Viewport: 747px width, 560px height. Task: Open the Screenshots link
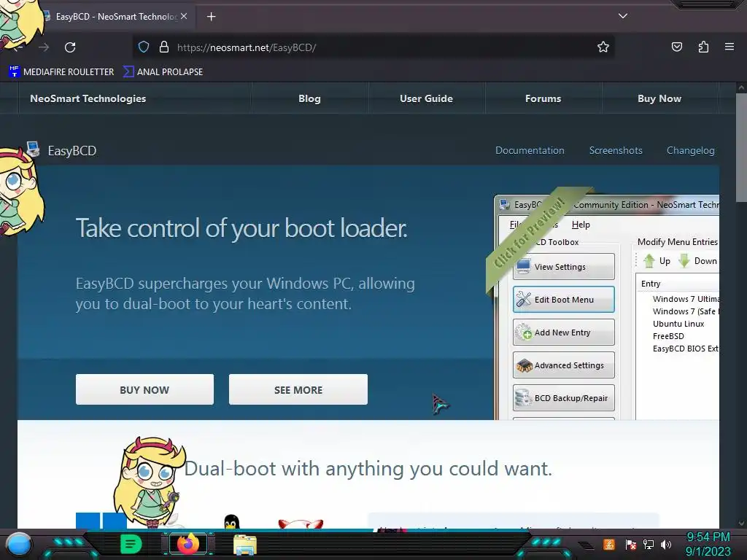point(616,150)
